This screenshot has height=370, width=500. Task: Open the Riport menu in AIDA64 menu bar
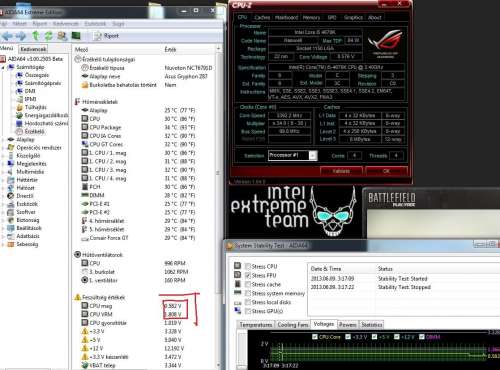(x=40, y=24)
